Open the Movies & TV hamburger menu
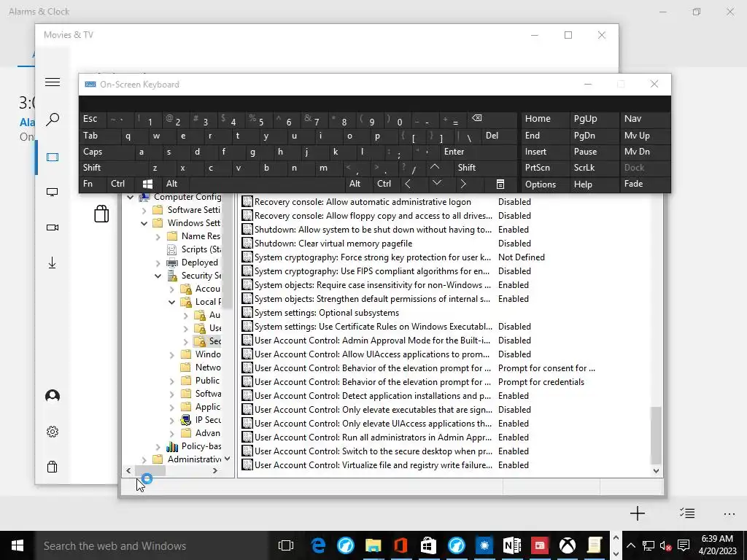The height and width of the screenshot is (560, 747). pos(53,82)
